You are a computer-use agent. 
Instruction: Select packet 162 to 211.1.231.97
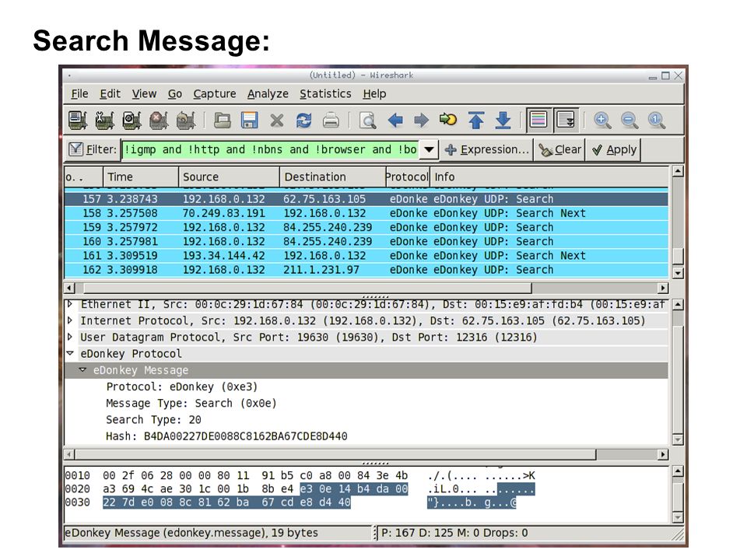(x=366, y=270)
